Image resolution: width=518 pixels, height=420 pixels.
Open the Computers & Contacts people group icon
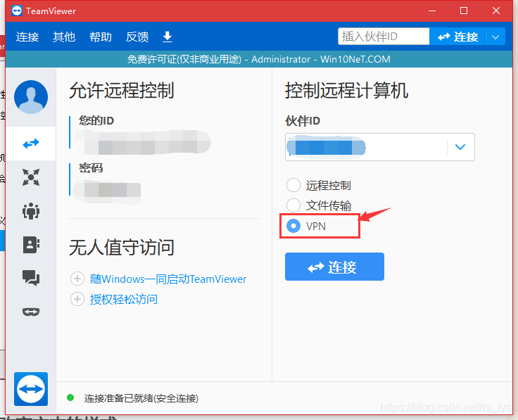31,211
